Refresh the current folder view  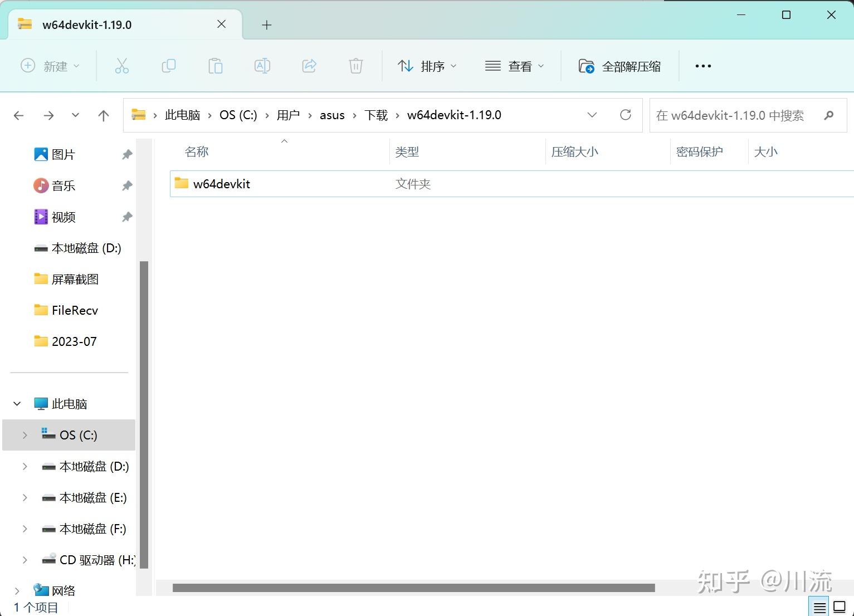point(626,115)
